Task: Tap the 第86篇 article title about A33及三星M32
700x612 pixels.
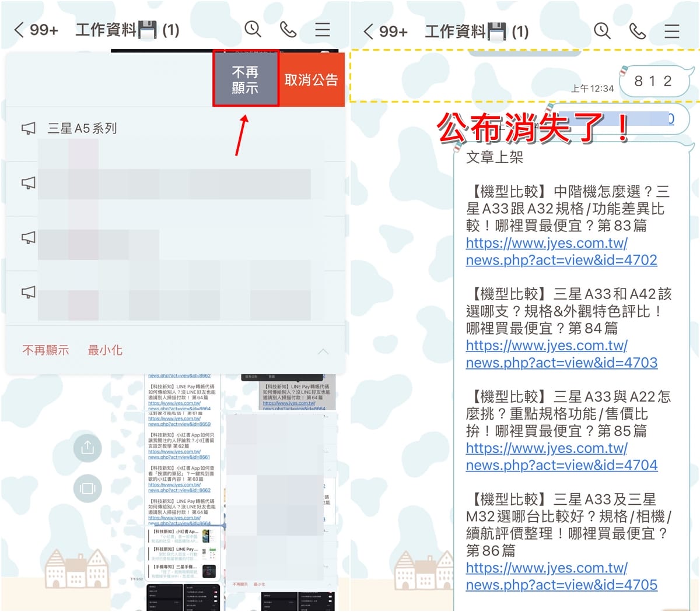Action: 569,525
